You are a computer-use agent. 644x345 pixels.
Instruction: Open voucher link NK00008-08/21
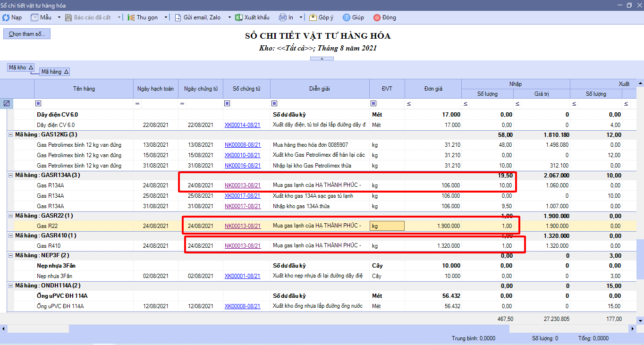pyautogui.click(x=242, y=145)
